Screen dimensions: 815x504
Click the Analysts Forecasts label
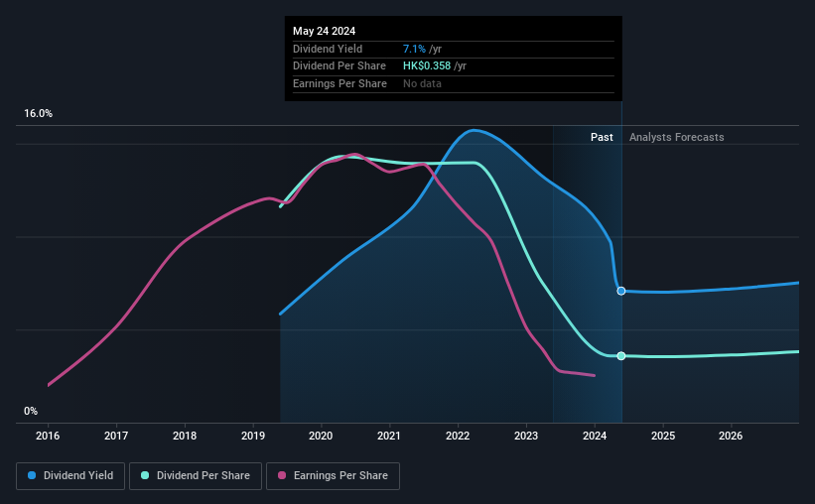pos(676,137)
